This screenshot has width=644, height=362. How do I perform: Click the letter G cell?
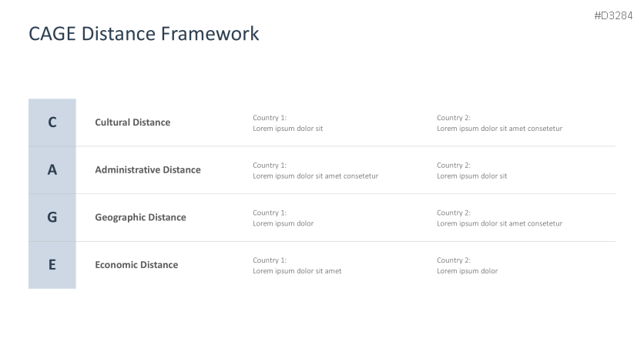pyautogui.click(x=52, y=217)
